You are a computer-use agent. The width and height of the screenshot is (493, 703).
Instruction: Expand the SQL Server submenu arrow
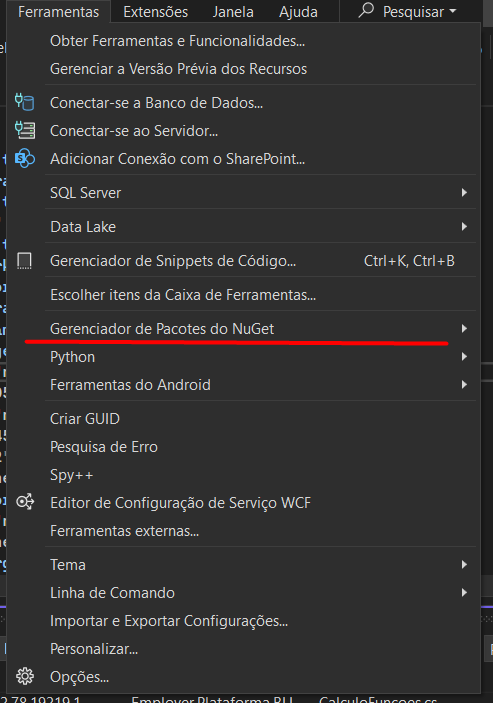point(464,193)
